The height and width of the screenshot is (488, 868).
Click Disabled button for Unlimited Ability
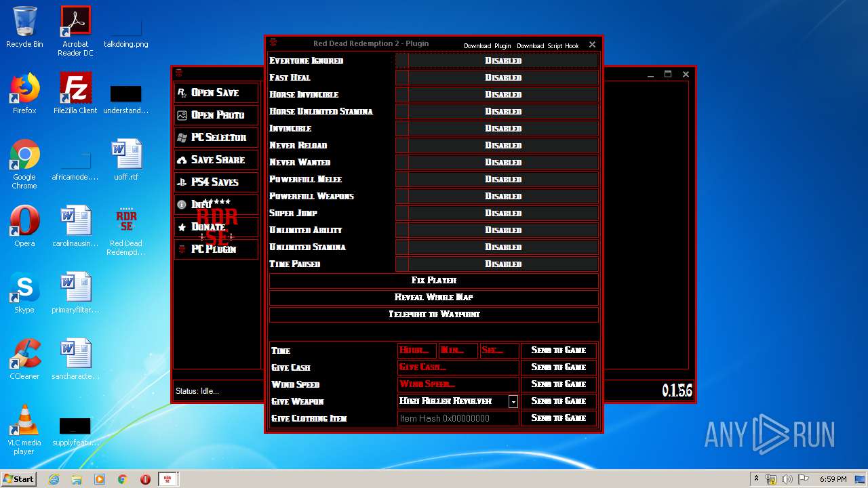point(503,230)
